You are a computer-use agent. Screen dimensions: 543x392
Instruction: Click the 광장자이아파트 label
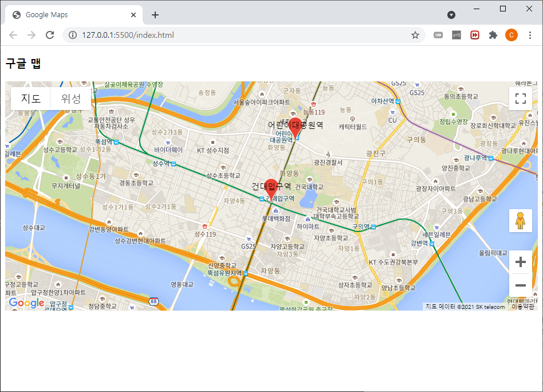436,189
